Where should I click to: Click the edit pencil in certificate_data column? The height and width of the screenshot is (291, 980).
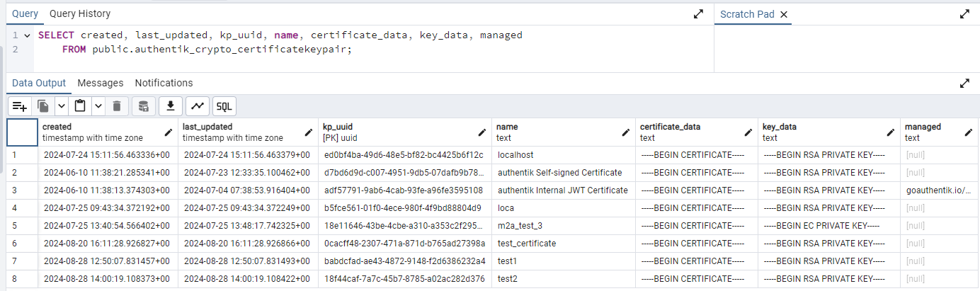coord(748,132)
